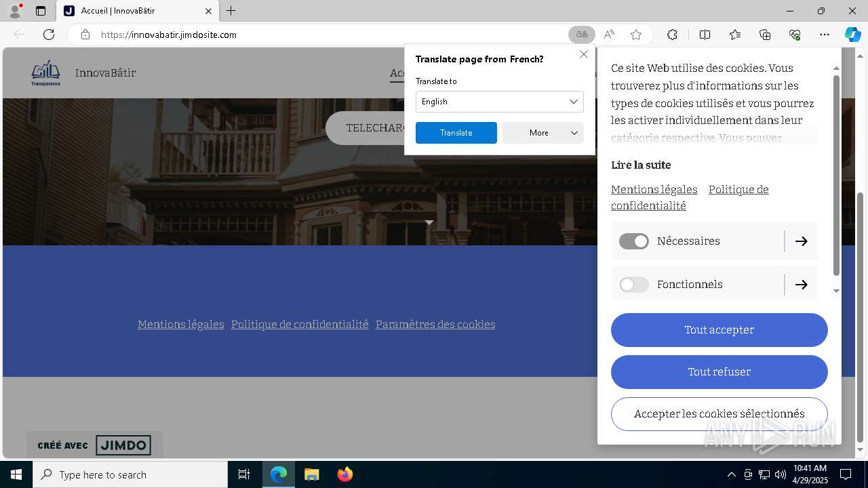Open Browser essentials heart icon
The height and width of the screenshot is (488, 868).
[795, 35]
